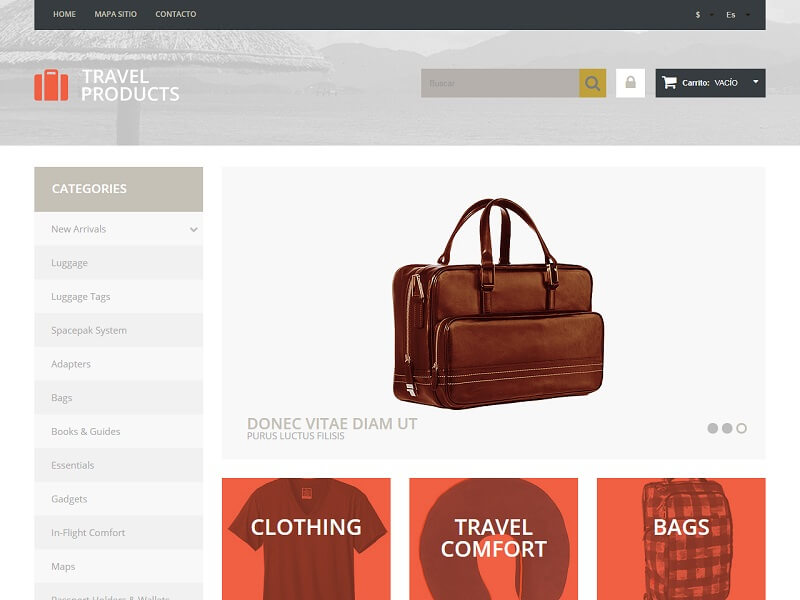Click the magnifying glass search icon
Screen dimensions: 800x600
592,83
